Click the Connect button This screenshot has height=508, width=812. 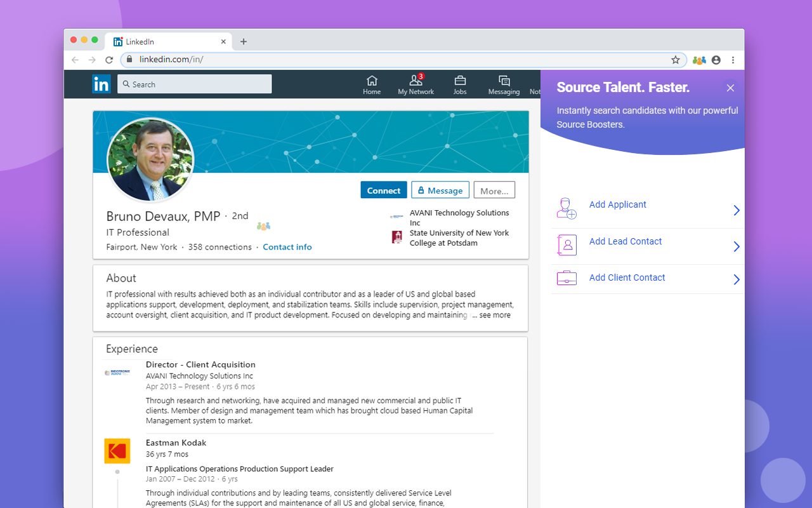tap(384, 190)
